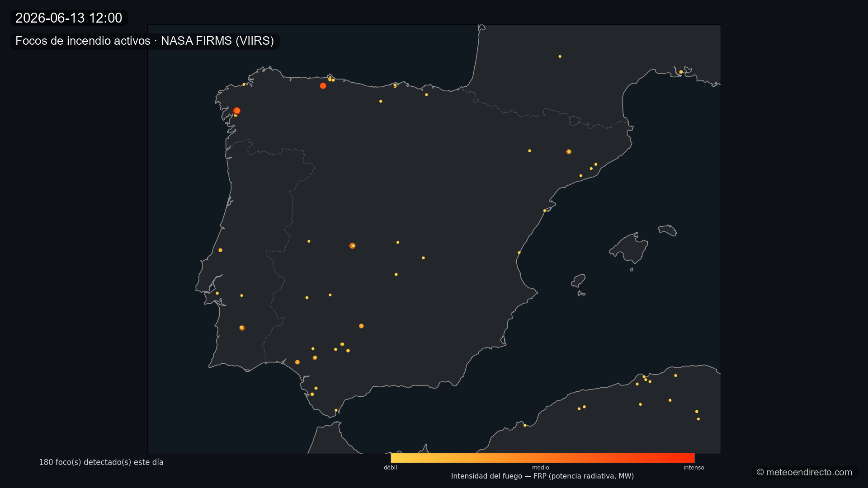The image size is (868, 488).
Task: Select the ringed orange fire dot in central Spain
Action: 352,246
